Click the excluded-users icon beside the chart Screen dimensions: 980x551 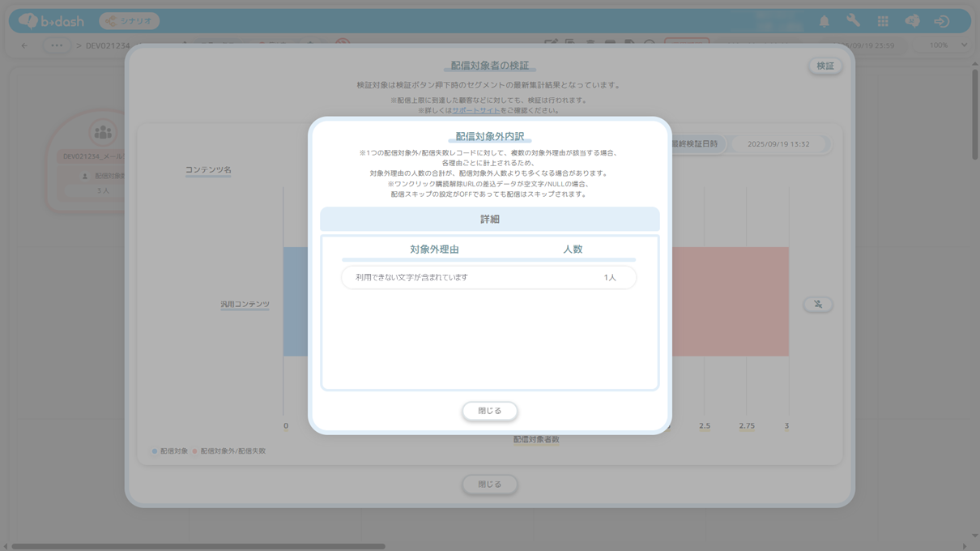coord(817,305)
